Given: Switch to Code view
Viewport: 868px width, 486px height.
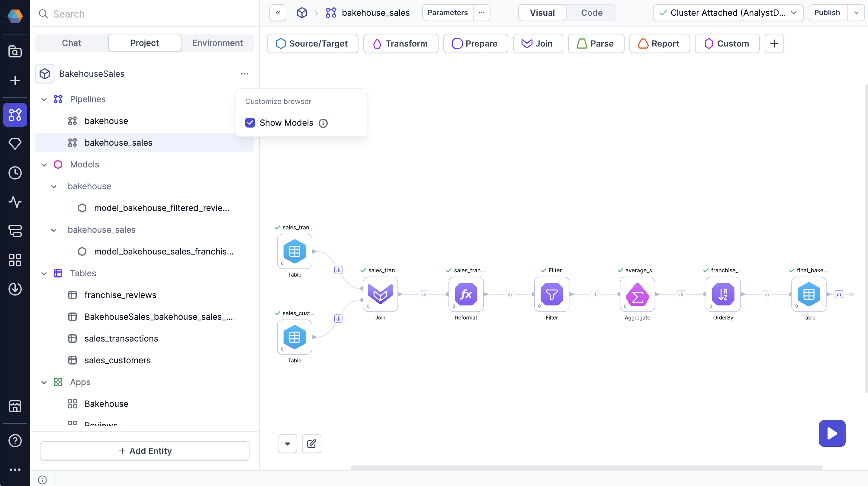Looking at the screenshot, I should [591, 13].
